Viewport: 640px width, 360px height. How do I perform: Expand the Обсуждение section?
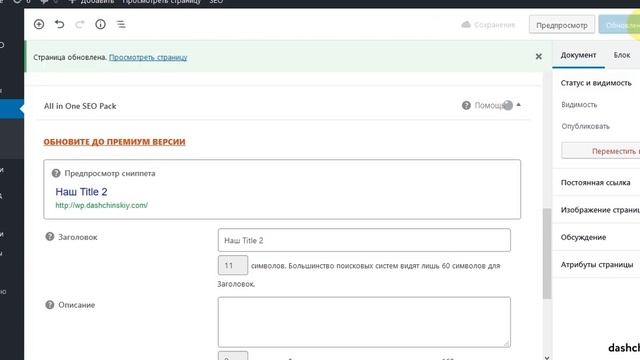[x=596, y=237]
